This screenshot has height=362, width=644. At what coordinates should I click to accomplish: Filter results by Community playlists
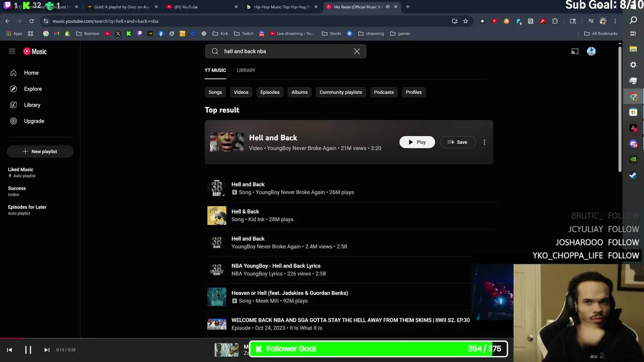pyautogui.click(x=341, y=92)
